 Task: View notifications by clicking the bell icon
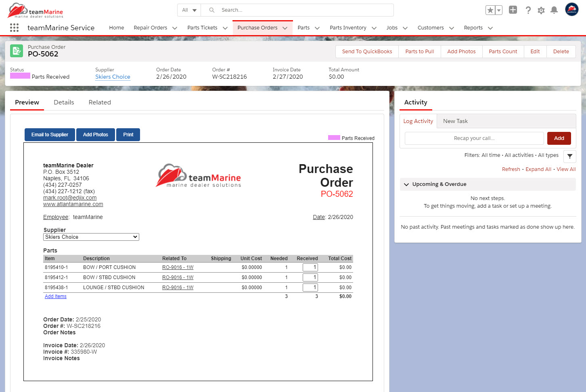(554, 10)
